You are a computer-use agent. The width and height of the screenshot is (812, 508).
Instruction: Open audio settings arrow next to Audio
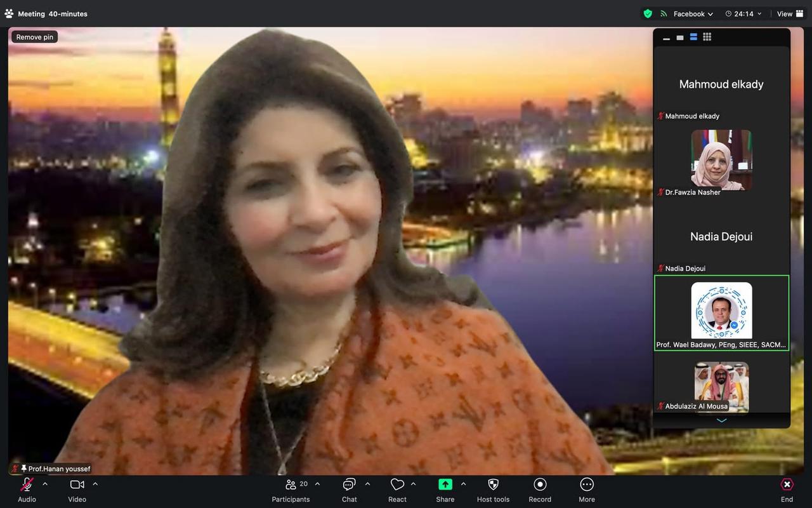point(45,484)
